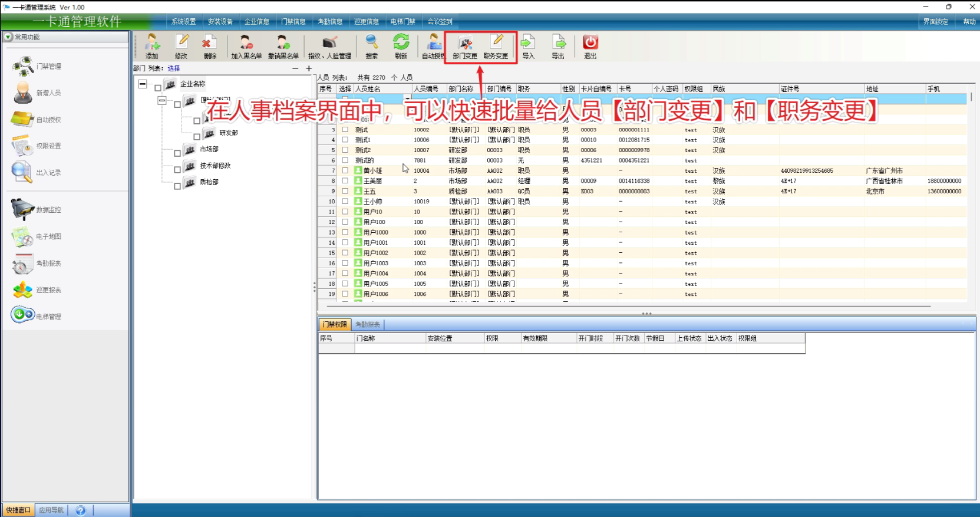Collapse the 常用功能 sidebar panel arrow
The height and width of the screenshot is (517, 980).
pyautogui.click(x=8, y=37)
